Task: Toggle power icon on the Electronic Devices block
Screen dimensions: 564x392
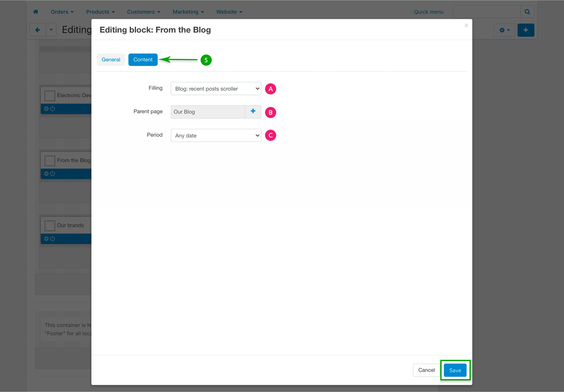Action: pos(53,109)
